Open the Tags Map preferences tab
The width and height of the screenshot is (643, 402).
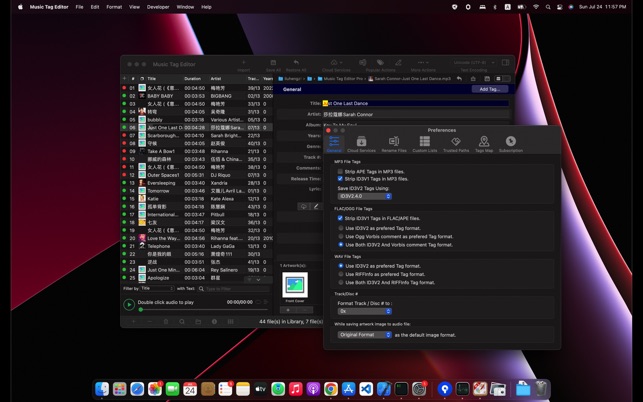pyautogui.click(x=484, y=144)
